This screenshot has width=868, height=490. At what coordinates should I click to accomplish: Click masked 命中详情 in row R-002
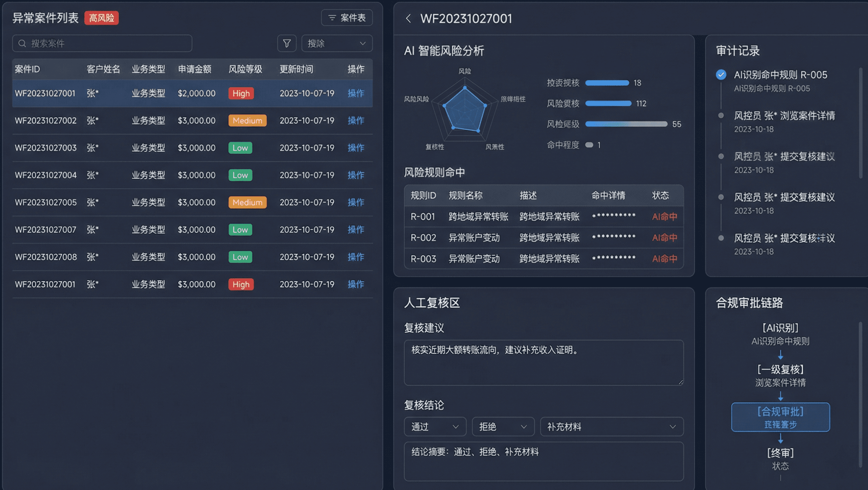(614, 237)
